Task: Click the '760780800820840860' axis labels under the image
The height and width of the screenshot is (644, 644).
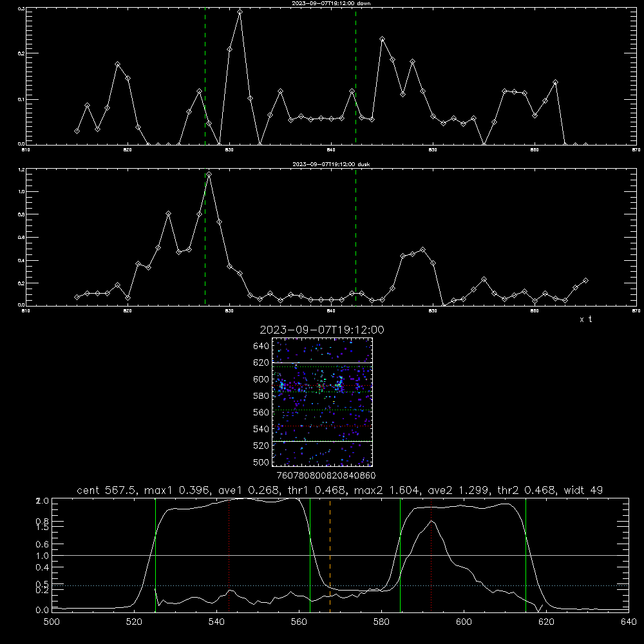Action: (326, 475)
